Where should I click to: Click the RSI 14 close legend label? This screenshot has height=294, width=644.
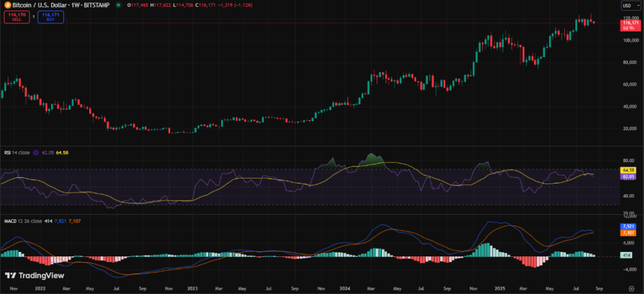(17, 153)
